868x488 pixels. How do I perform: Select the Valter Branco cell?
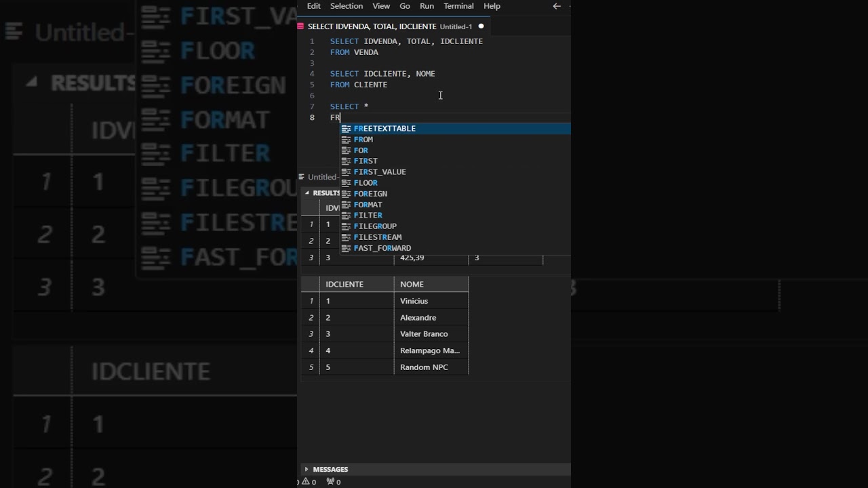pyautogui.click(x=431, y=334)
